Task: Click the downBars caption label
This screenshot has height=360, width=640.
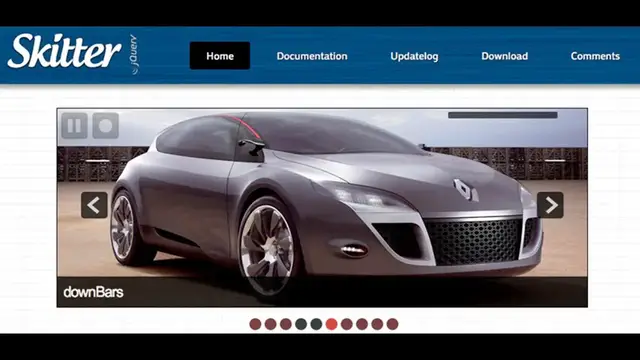Action: (93, 292)
